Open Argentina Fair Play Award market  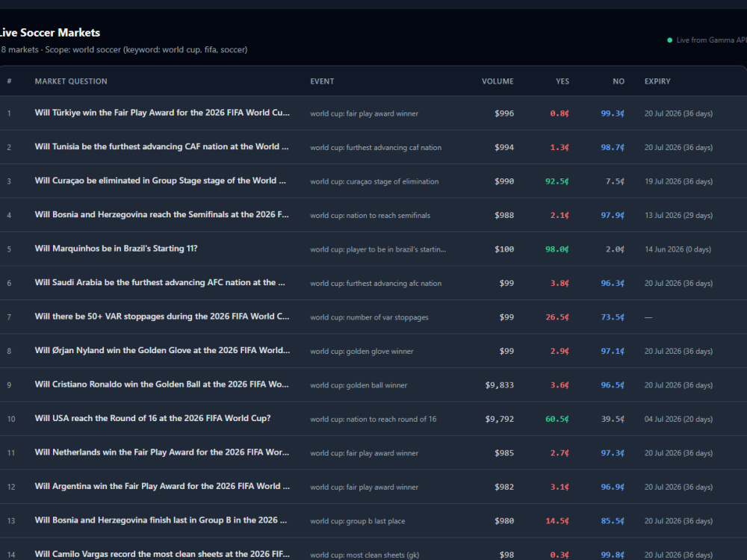tap(162, 486)
